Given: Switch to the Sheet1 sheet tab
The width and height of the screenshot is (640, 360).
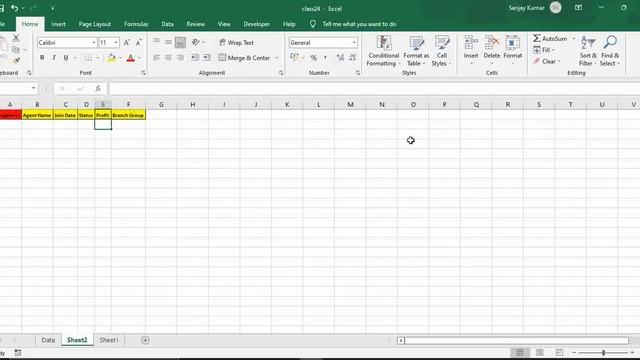Looking at the screenshot, I should pyautogui.click(x=109, y=340).
